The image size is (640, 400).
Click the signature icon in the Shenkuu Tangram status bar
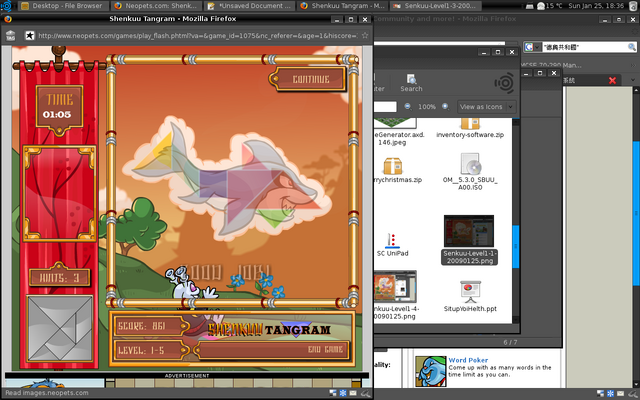pyautogui.click(x=365, y=393)
